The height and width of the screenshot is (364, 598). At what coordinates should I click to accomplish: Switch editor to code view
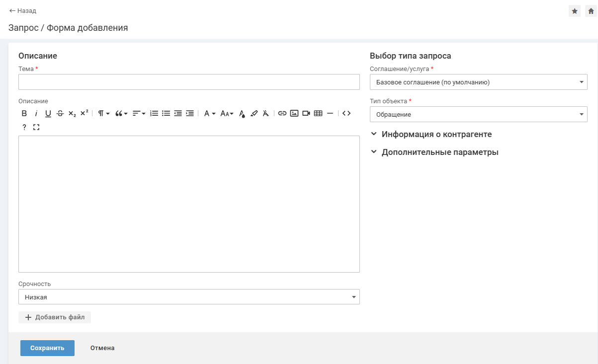coord(346,113)
